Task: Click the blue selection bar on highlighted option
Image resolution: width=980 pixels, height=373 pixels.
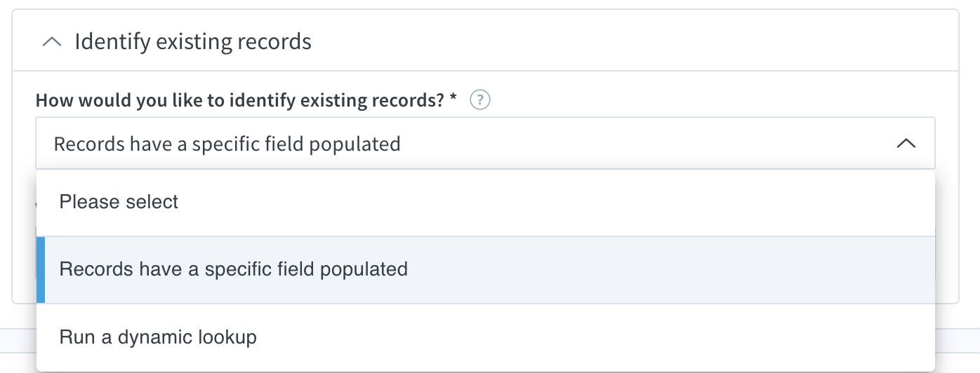Action: [x=41, y=270]
